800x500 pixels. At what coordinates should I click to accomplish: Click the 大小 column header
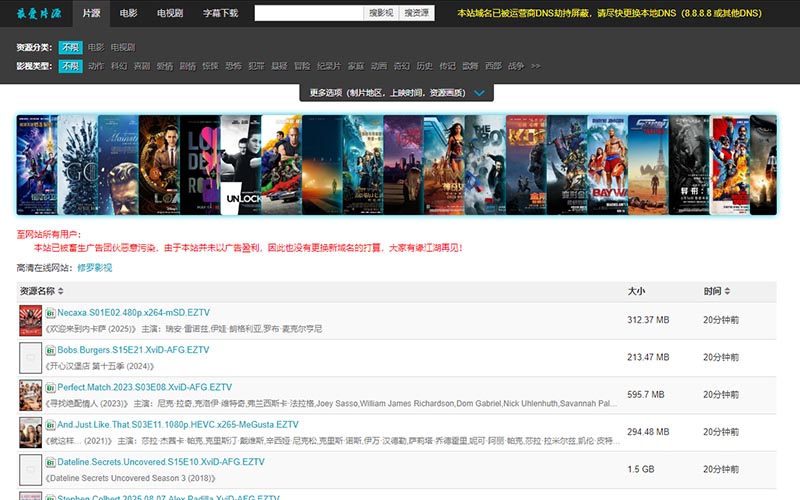point(636,291)
